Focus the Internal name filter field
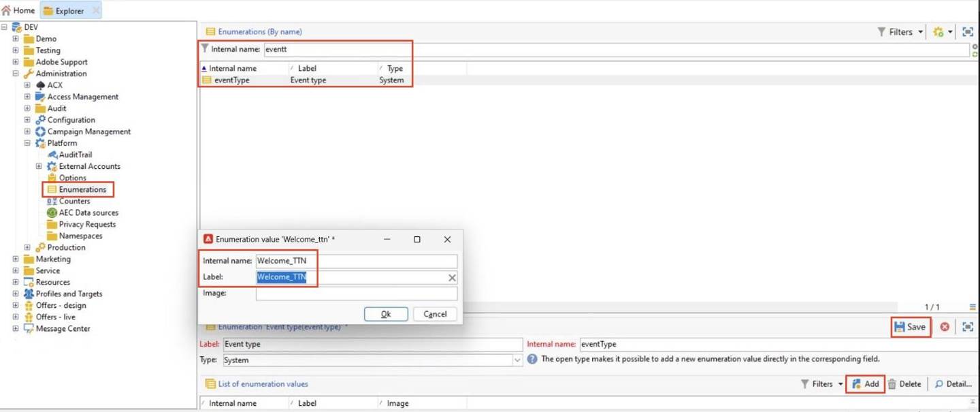 coord(615,49)
